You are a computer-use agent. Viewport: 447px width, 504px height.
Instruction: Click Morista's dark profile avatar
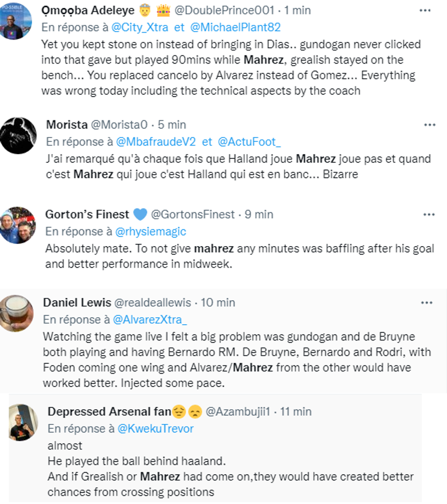[x=18, y=136]
